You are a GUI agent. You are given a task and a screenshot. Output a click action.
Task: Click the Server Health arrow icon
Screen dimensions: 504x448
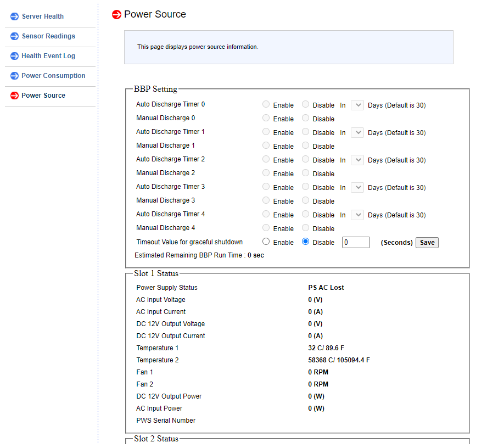pos(14,16)
